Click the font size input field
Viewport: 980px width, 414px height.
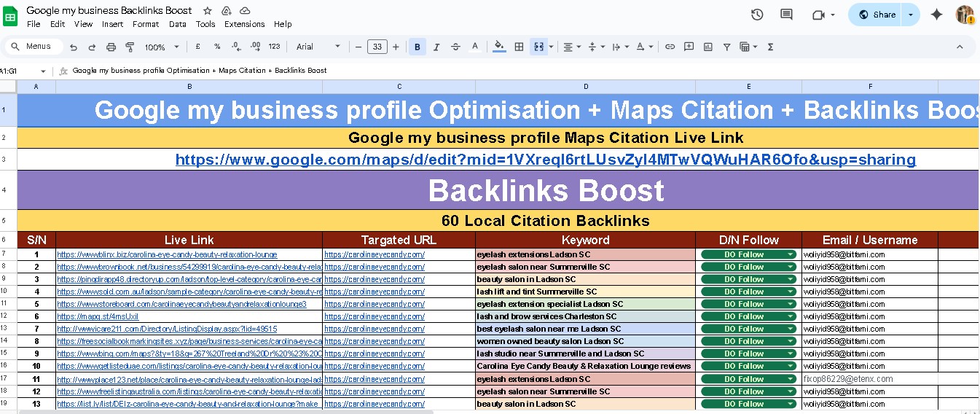tap(377, 47)
